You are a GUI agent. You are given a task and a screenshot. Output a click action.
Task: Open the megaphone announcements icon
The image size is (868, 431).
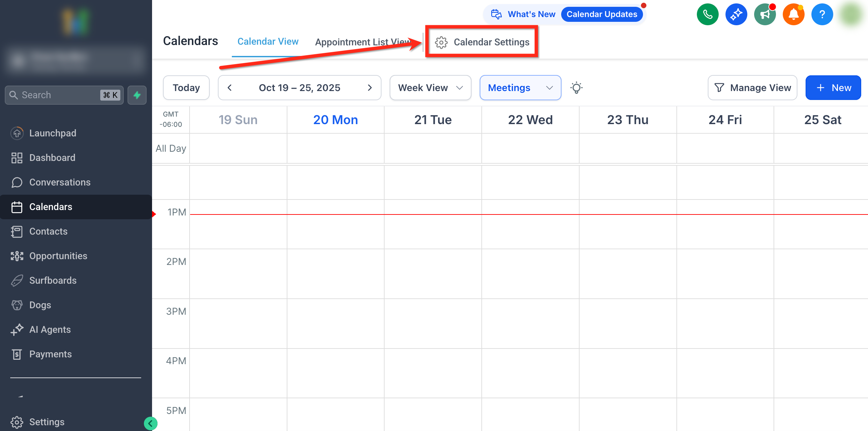click(x=765, y=14)
